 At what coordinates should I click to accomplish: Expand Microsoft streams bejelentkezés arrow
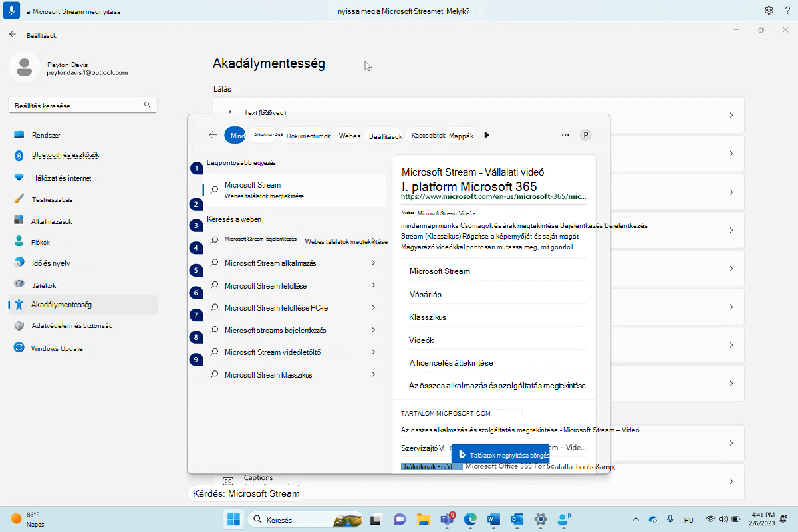pos(374,330)
